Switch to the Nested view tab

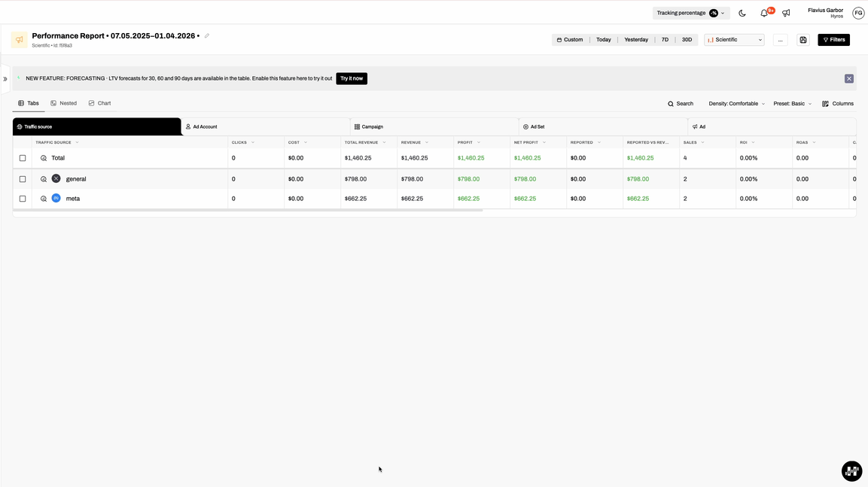pyautogui.click(x=64, y=103)
